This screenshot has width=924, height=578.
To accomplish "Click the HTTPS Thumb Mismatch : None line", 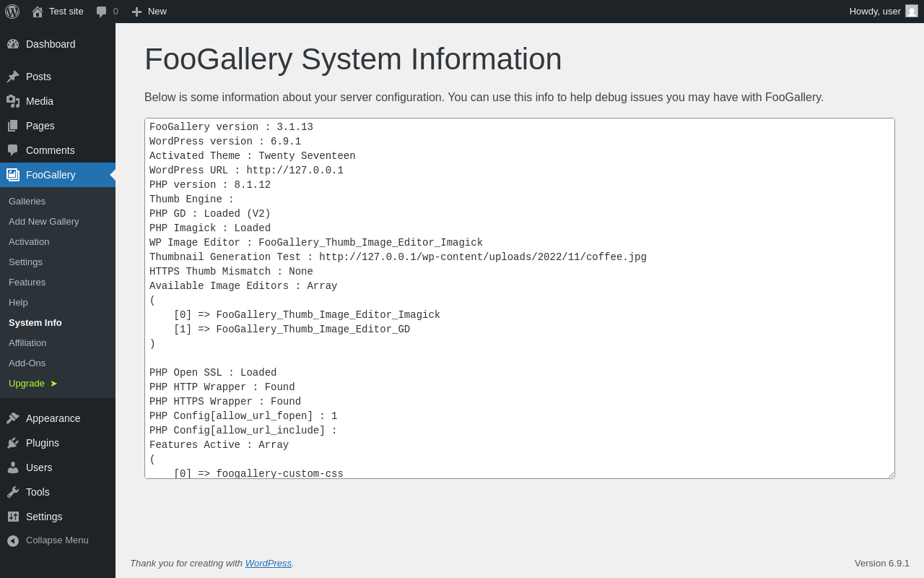I will pyautogui.click(x=231, y=272).
